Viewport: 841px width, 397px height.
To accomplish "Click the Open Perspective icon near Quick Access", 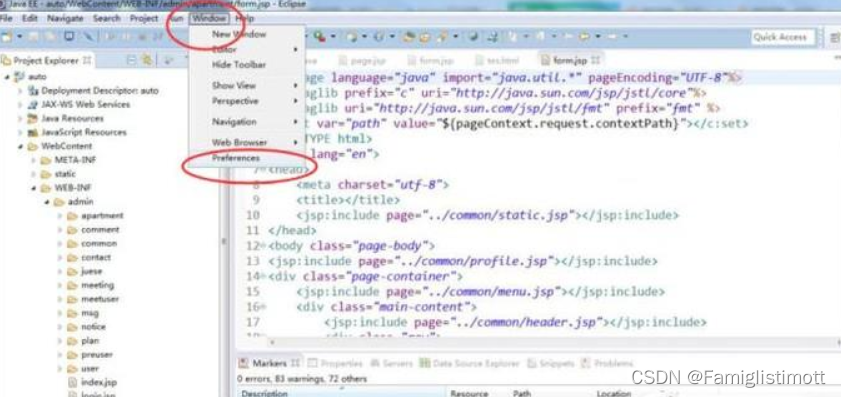I will [835, 37].
